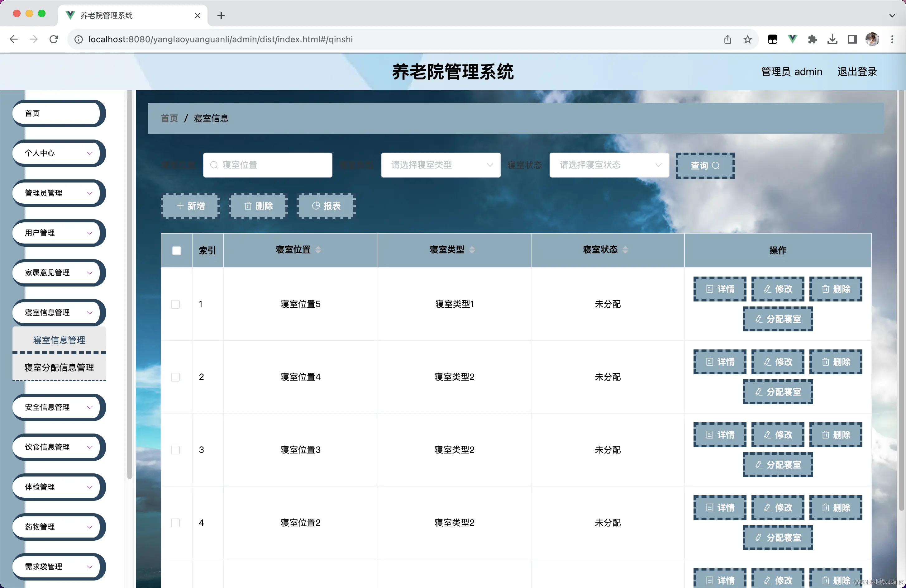Viewport: 906px width, 588px height.
Task: Go to 首页 via the breadcrumb link
Action: coord(169,118)
